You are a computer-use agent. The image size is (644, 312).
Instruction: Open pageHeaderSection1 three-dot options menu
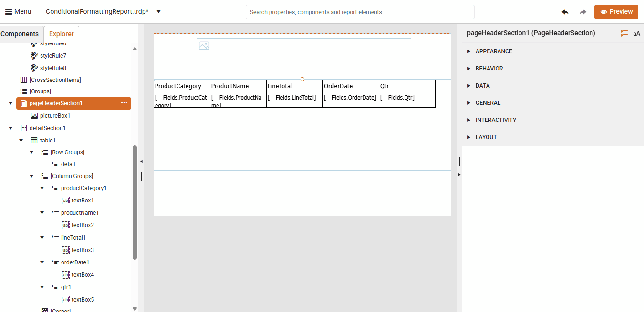(124, 103)
